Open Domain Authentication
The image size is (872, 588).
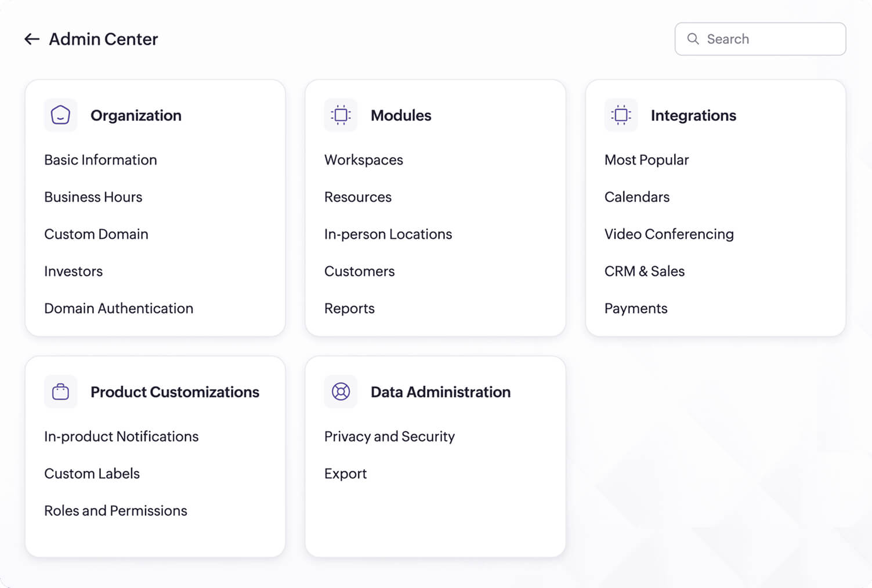click(x=118, y=308)
